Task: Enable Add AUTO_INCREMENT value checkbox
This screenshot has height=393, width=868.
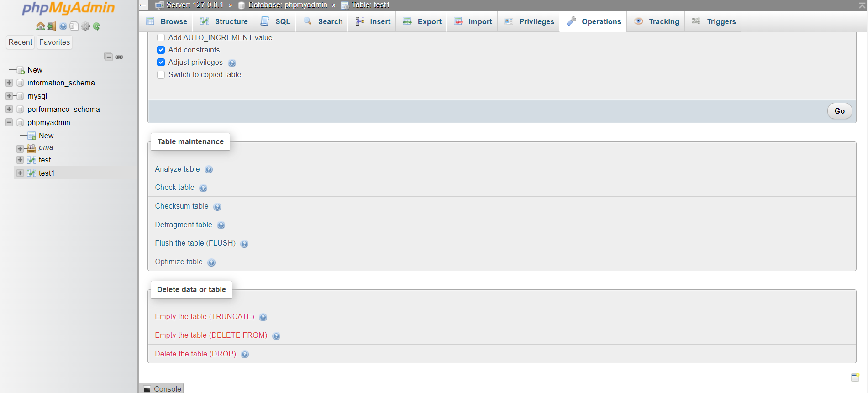Action: [161, 37]
